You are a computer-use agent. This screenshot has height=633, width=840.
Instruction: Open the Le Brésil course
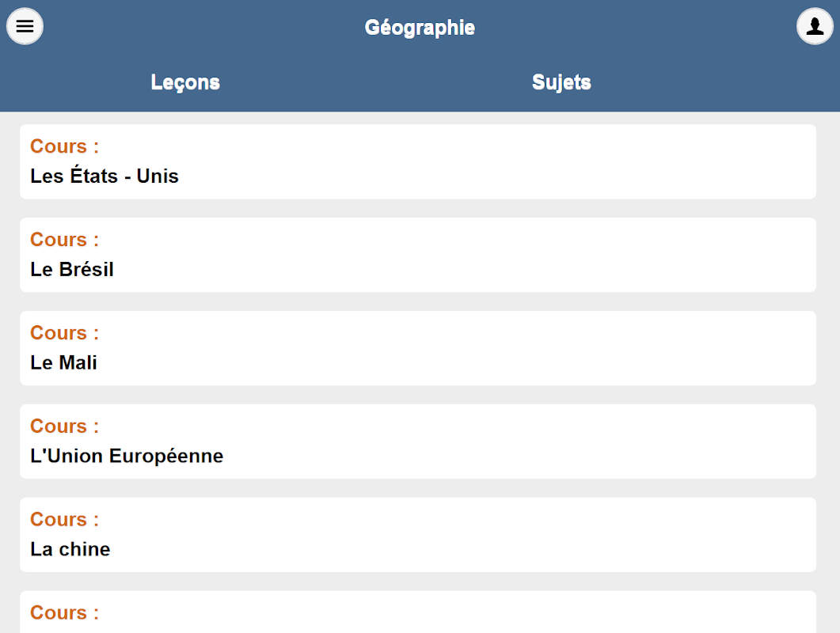point(72,269)
